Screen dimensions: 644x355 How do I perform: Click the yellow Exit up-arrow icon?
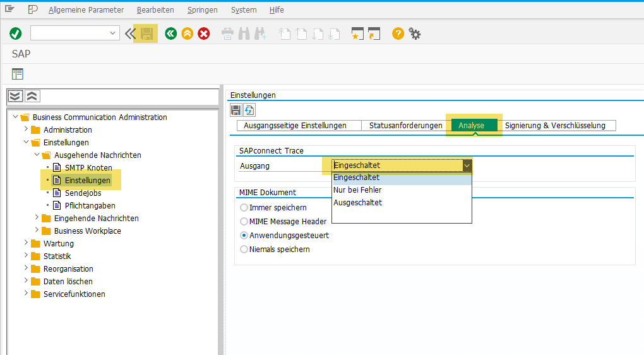[x=188, y=33]
